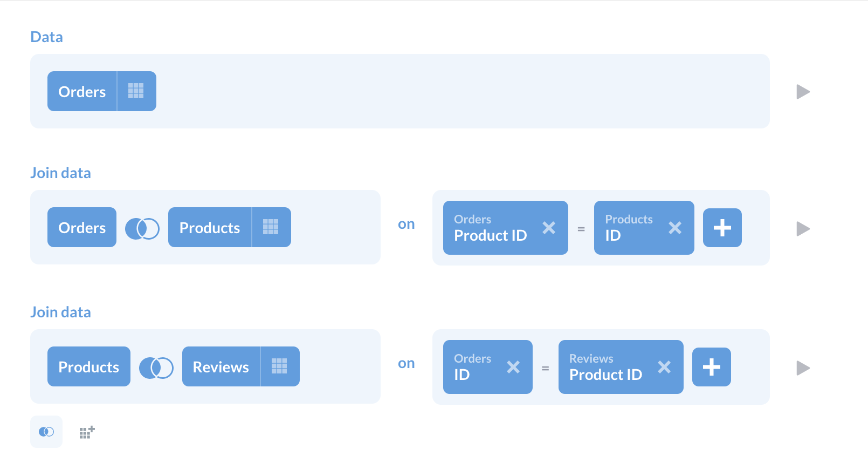Preview results of the Reviews join step

(x=803, y=368)
